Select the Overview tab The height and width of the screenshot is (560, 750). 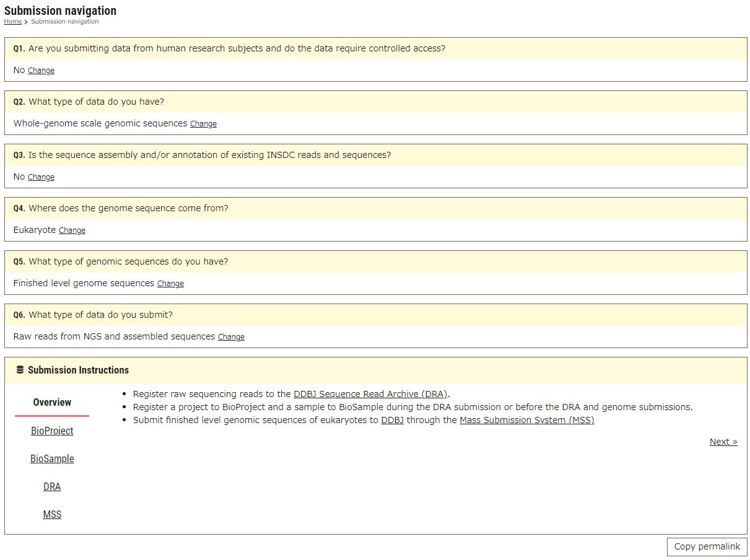click(52, 403)
